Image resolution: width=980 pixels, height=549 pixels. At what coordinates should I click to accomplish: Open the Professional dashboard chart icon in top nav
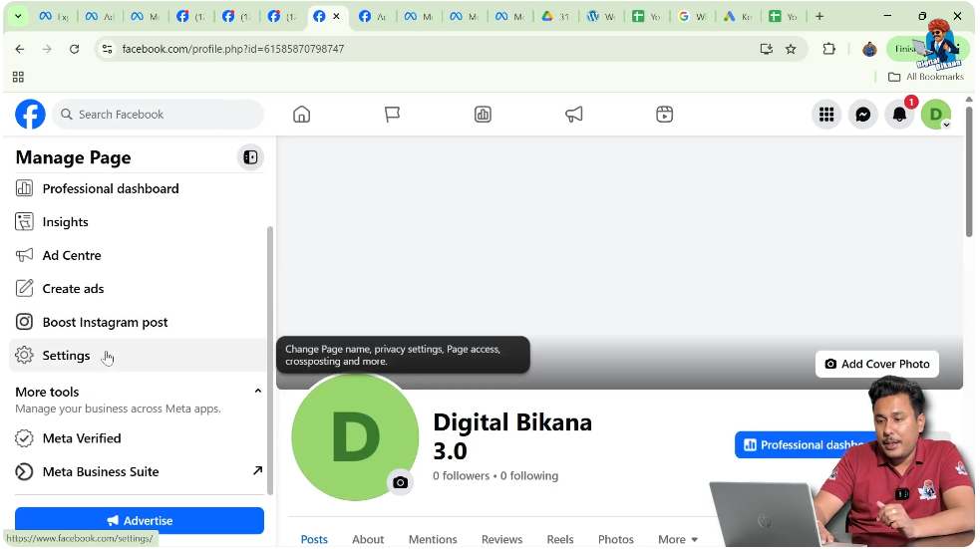pos(483,115)
